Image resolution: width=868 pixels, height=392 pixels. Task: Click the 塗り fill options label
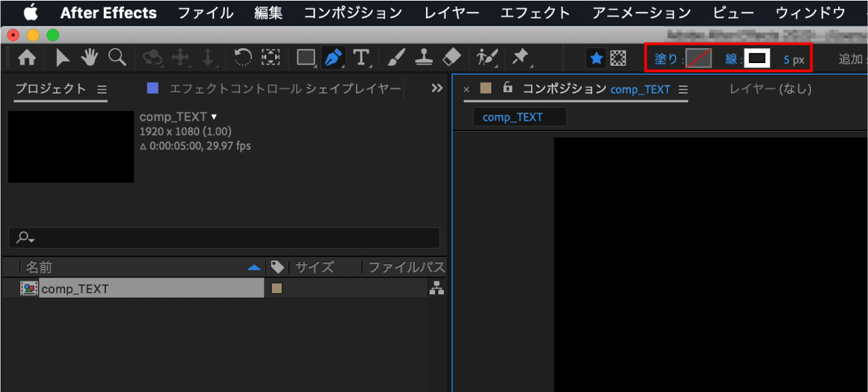point(666,59)
